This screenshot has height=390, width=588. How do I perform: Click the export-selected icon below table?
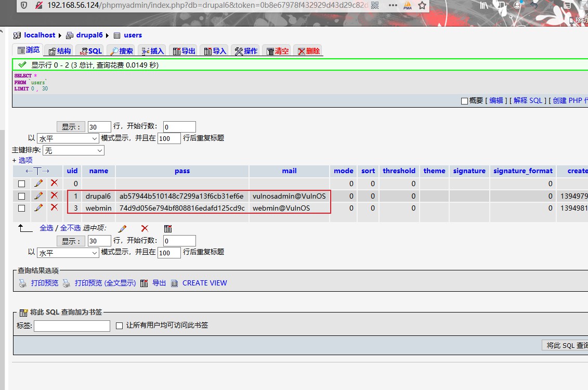(168, 228)
